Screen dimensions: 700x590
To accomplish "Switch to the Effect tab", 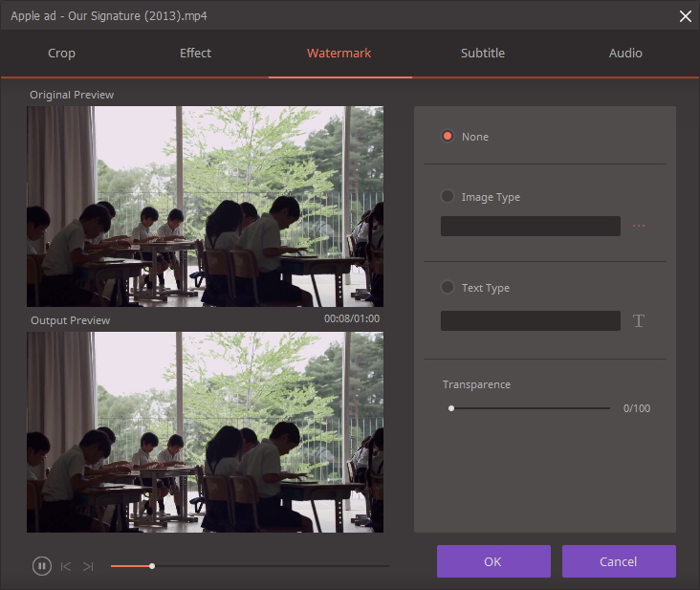I will coord(195,54).
